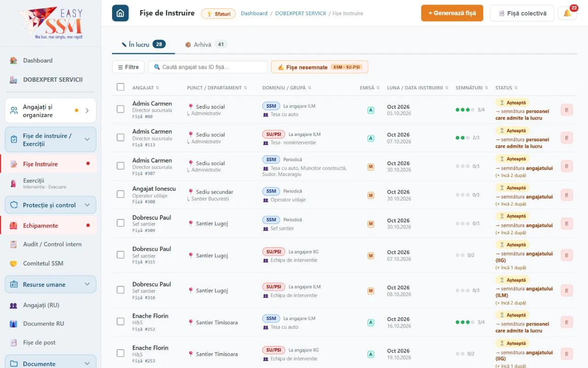Switch to the În lucru tab
This screenshot has width=588, height=368.
point(143,45)
